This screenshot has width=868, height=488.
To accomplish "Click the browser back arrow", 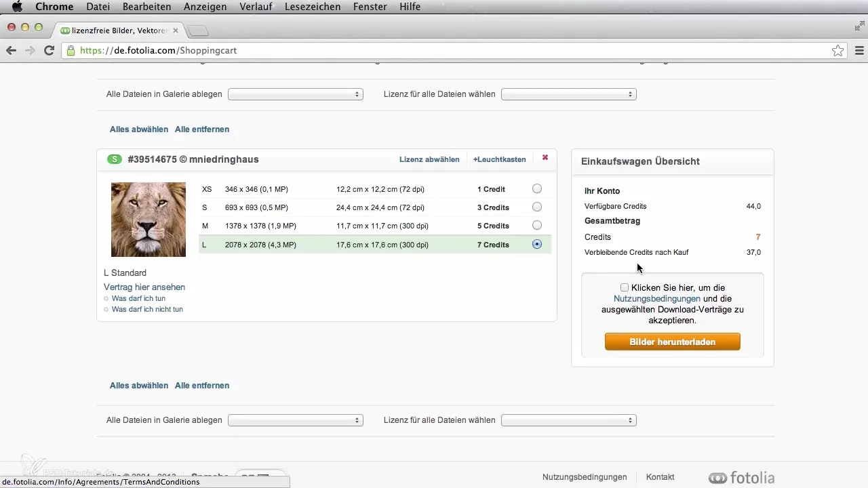I will pos(11,51).
